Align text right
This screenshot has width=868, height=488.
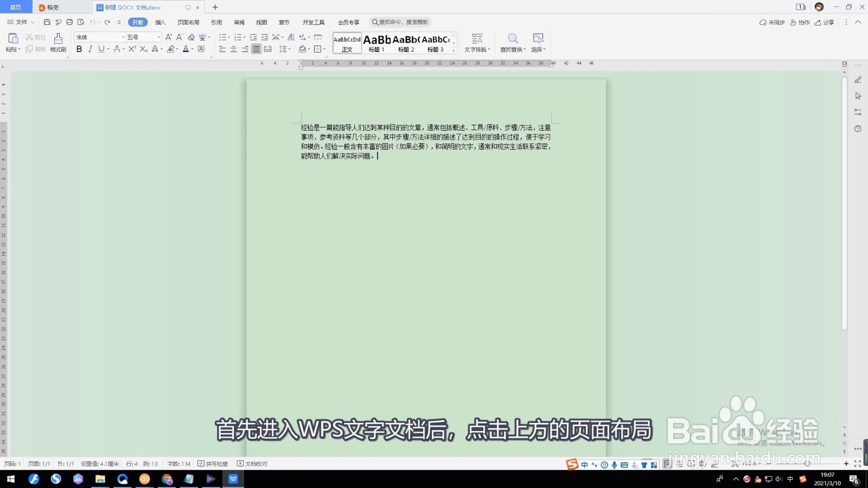(245, 49)
